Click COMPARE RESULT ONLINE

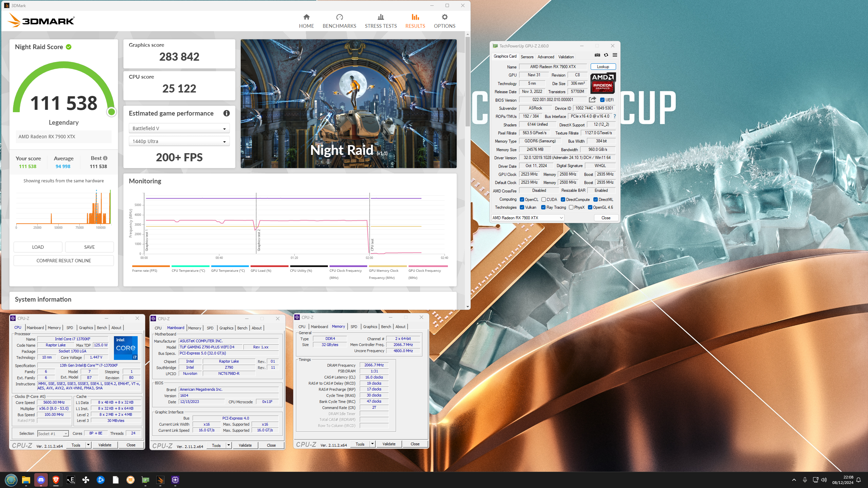[x=64, y=261]
